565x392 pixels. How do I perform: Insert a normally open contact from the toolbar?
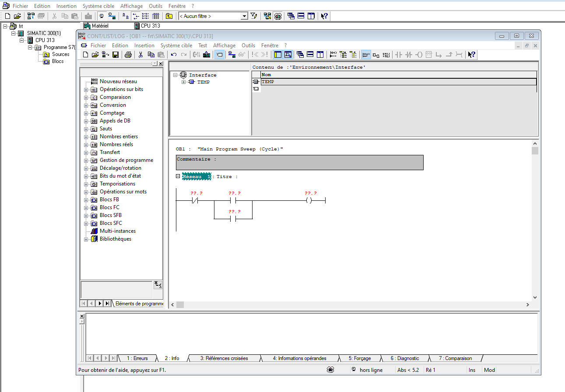(x=399, y=55)
